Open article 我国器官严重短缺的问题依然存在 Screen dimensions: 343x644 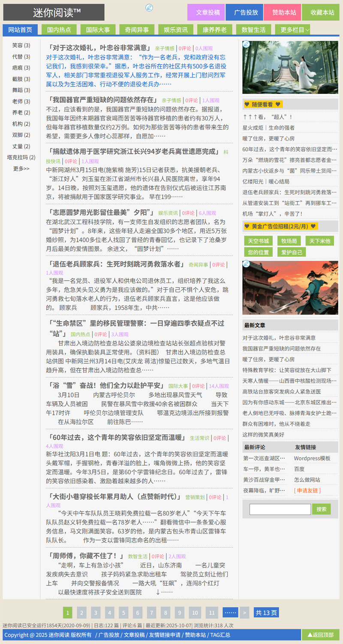point(102,99)
